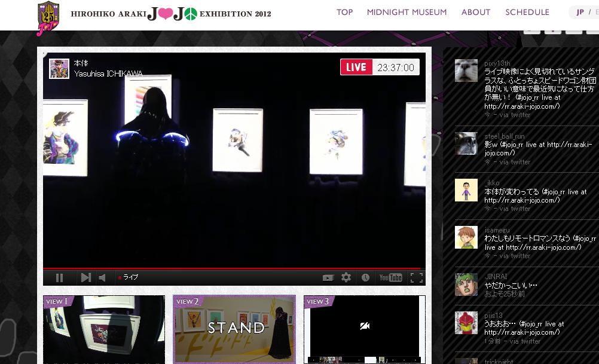Image resolution: width=599 pixels, height=364 pixels.
Task: Click Yasuhisa ICHIKAWA's avatar in the video
Action: point(59,69)
